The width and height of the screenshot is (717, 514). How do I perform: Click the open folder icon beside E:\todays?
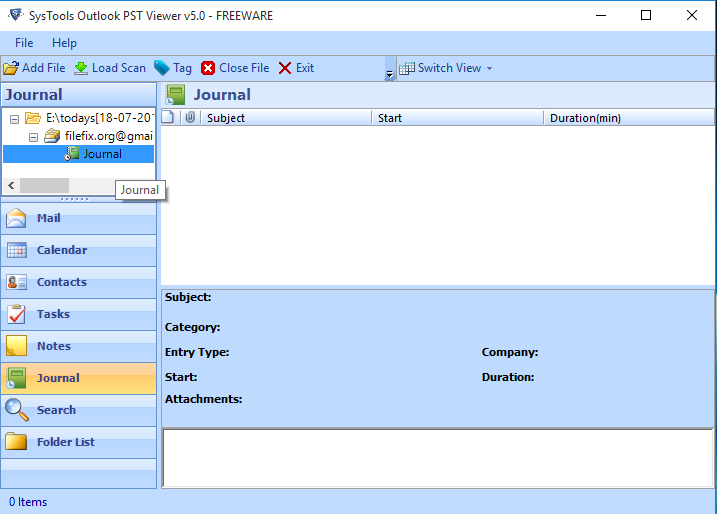(x=32, y=118)
